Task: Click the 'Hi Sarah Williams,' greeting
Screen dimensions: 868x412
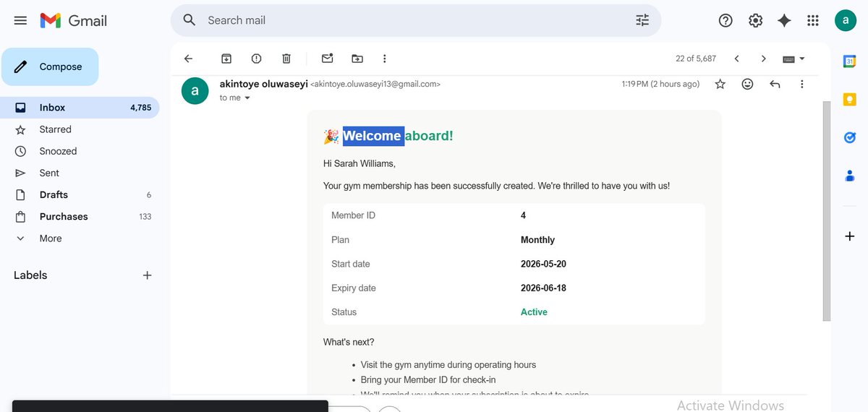Action: click(359, 163)
